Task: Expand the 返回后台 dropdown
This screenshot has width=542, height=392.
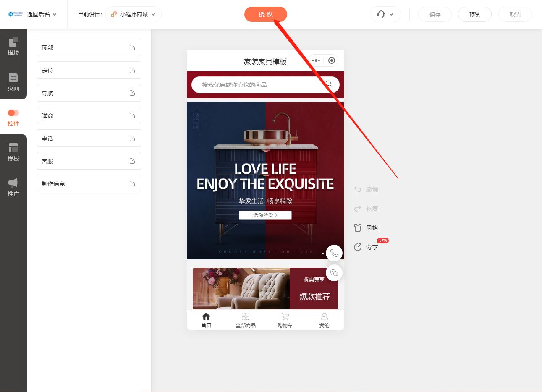Action: (42, 14)
